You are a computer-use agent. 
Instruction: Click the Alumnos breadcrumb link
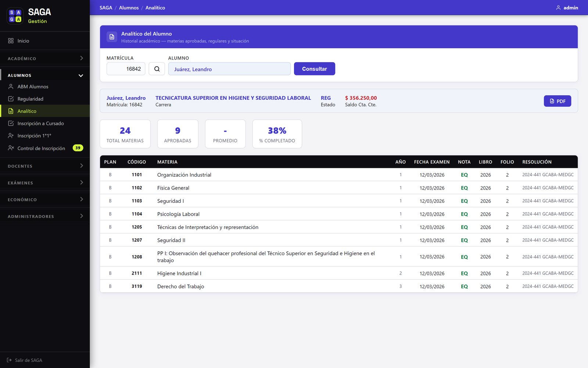coord(129,8)
